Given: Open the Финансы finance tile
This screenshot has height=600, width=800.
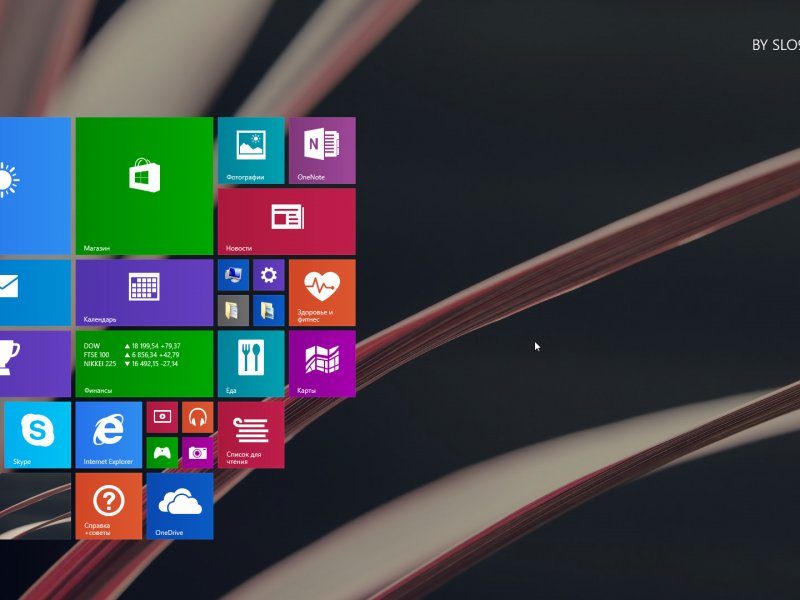Looking at the screenshot, I should point(144,364).
